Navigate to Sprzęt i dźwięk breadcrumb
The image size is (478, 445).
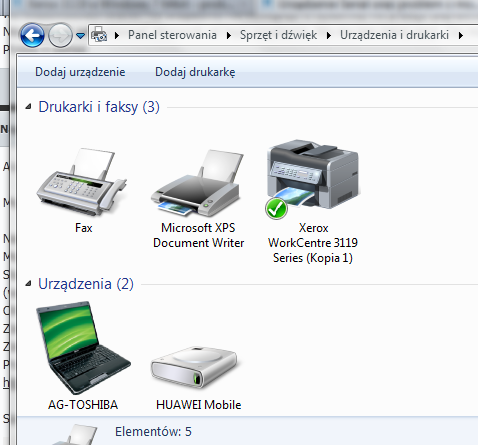point(278,35)
